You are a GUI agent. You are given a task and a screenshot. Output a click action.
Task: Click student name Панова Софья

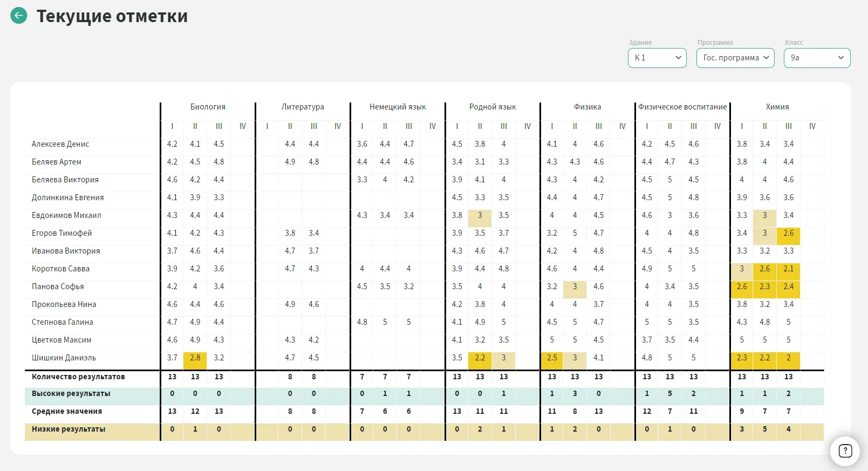click(x=58, y=286)
